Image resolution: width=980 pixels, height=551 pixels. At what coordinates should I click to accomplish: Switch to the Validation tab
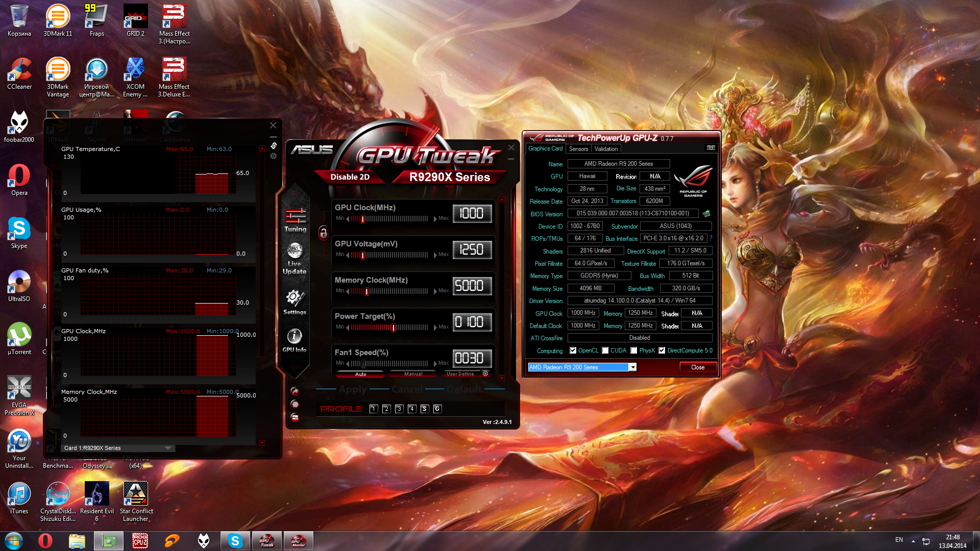606,149
